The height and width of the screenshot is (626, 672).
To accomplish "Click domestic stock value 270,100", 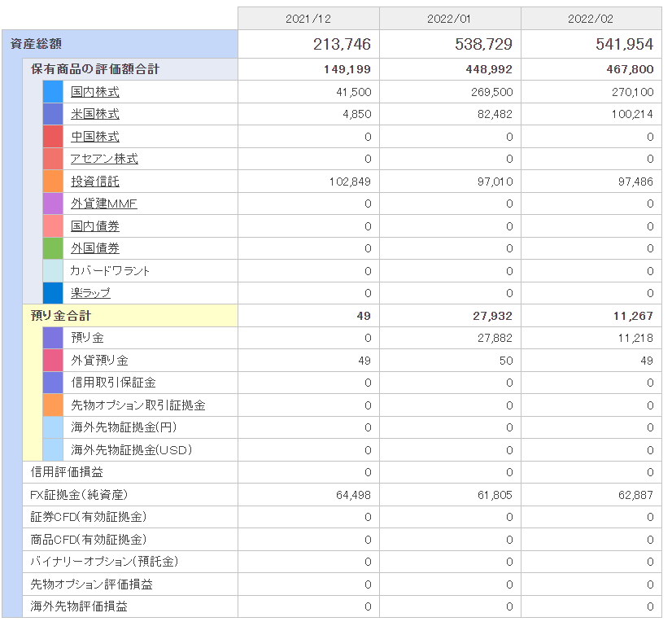I will pos(633,92).
